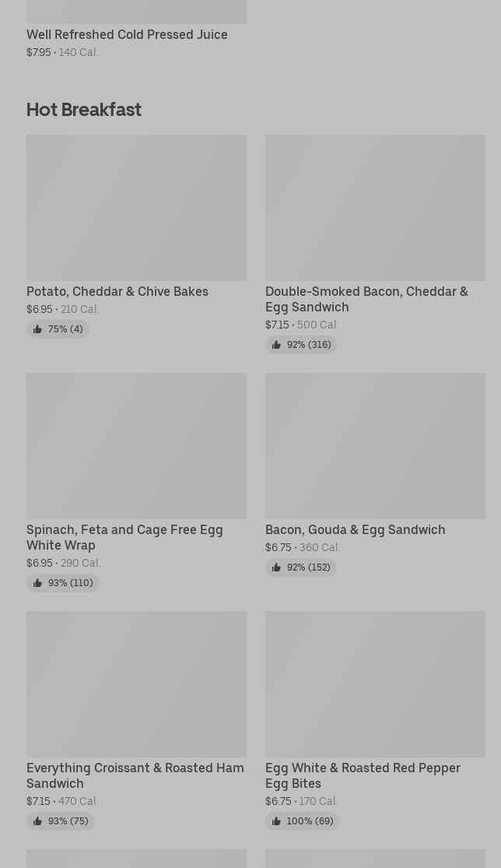Click the Hot Breakfast section heading
501x868 pixels.
[84, 109]
